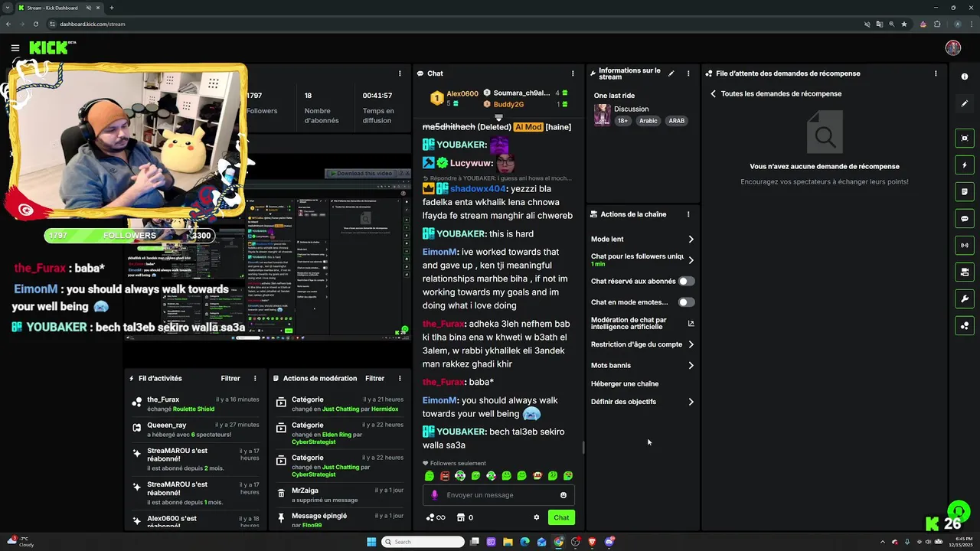Screen dimensions: 980x551
Task: Open Actions de modération three-dot menu
Action: (x=400, y=378)
